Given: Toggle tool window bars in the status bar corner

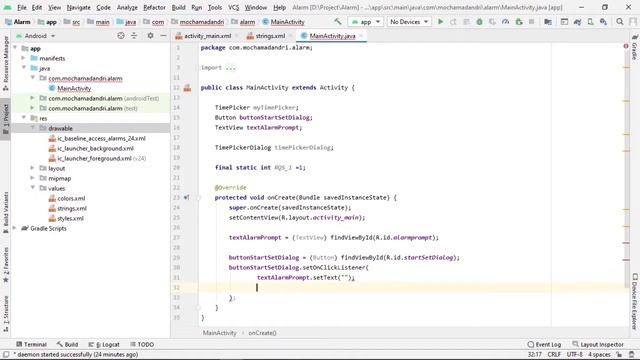Looking at the screenshot, I should pyautogui.click(x=6, y=355).
